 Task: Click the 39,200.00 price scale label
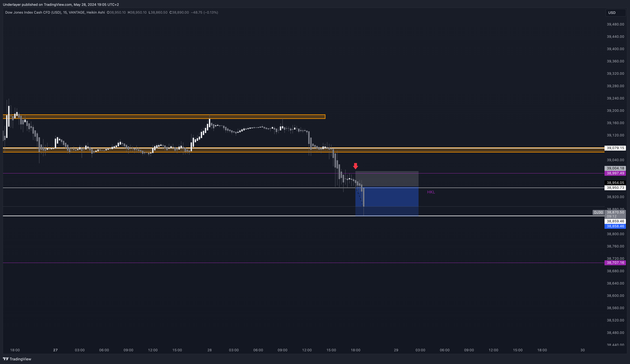(x=615, y=110)
